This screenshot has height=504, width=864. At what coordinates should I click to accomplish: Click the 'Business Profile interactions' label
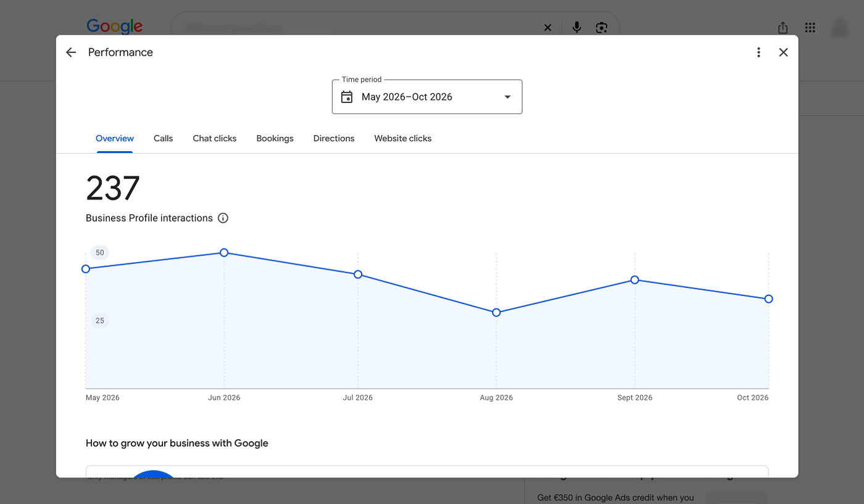point(149,218)
